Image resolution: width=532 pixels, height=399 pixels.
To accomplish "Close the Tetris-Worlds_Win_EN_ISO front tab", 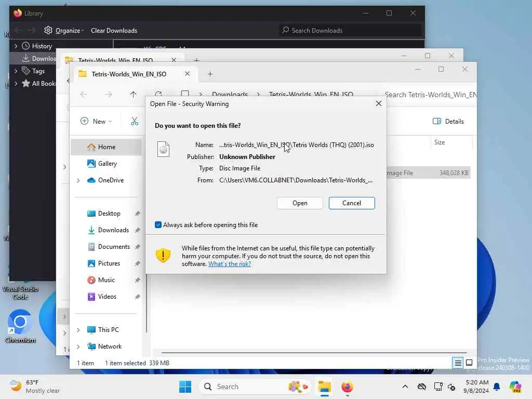I will tap(187, 74).
